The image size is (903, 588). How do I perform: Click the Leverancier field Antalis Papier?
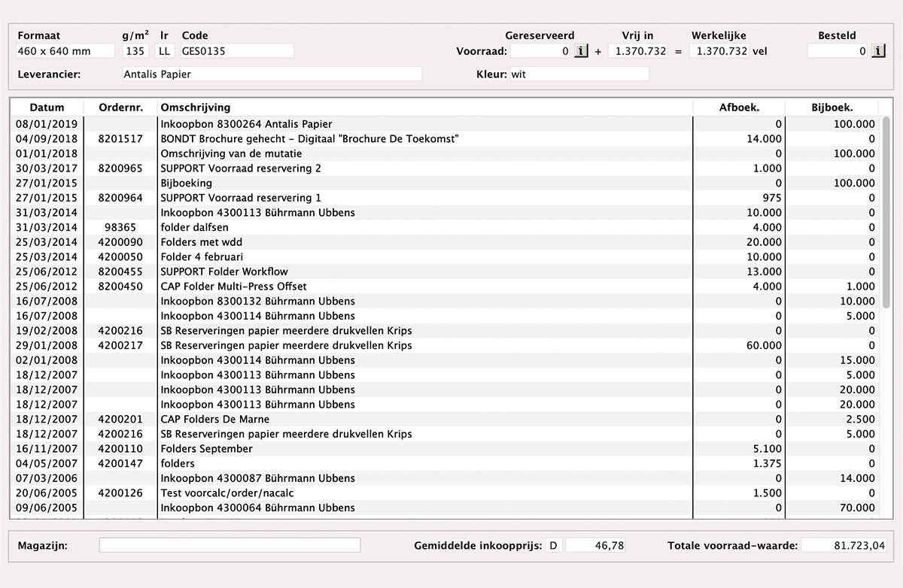tap(272, 74)
